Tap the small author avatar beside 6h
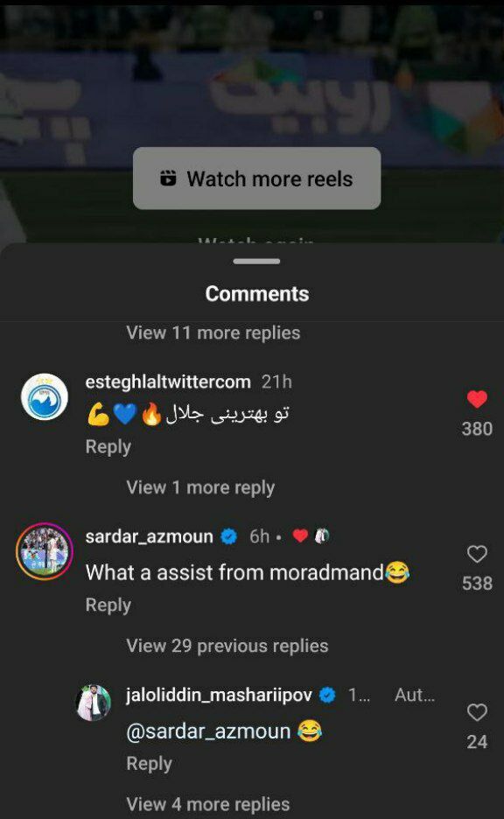Screen dimensions: 504x819 point(322,535)
